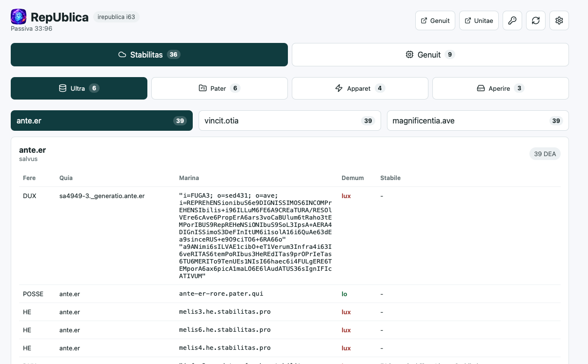Select the magnificentia.ave domain tab
This screenshot has height=364, width=588.
pyautogui.click(x=478, y=121)
